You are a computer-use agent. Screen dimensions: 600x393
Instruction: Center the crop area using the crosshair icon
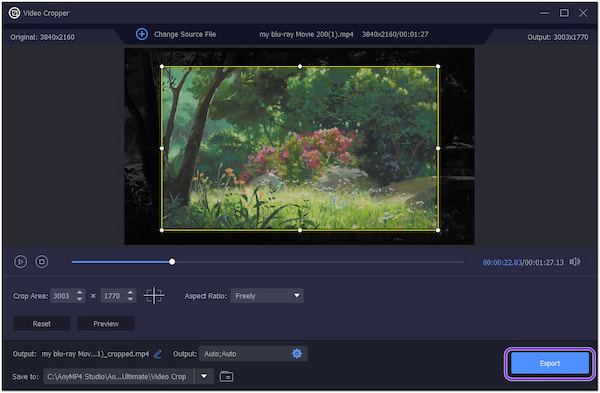pos(154,295)
